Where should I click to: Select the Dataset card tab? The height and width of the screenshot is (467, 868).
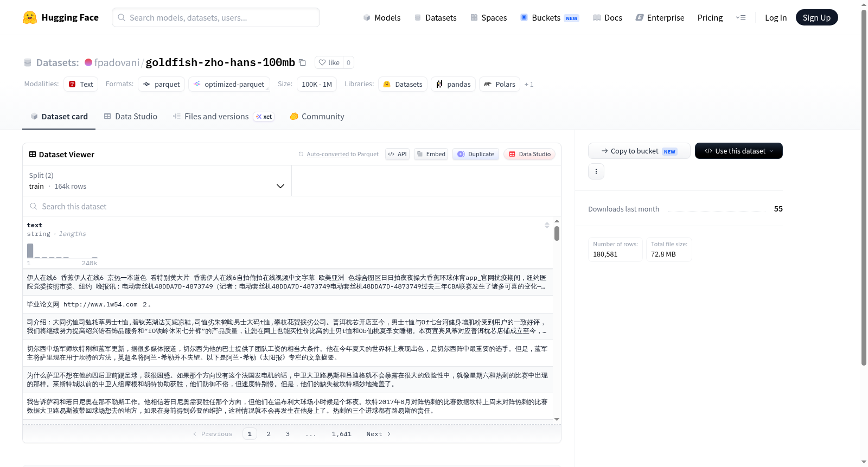[x=59, y=117]
